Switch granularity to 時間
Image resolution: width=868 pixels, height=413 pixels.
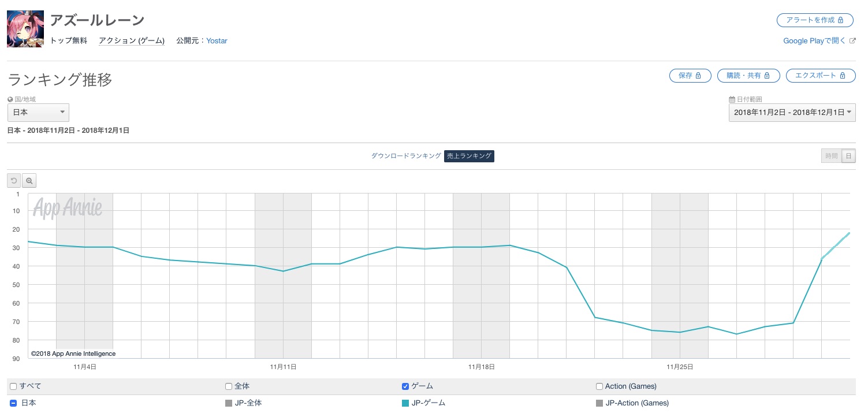(x=831, y=156)
